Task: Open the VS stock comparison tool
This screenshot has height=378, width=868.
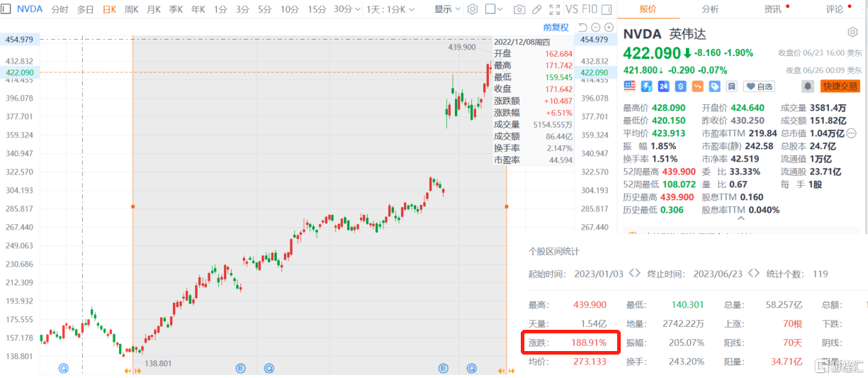Action: tap(572, 9)
